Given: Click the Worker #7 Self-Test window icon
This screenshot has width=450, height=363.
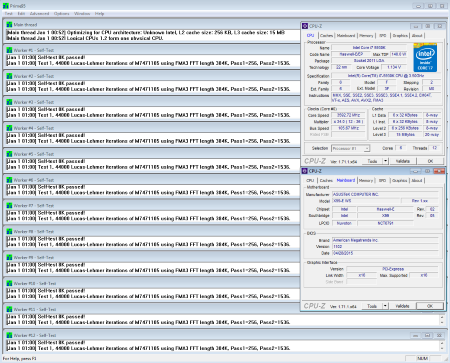Looking at the screenshot, I should [x=9, y=206].
